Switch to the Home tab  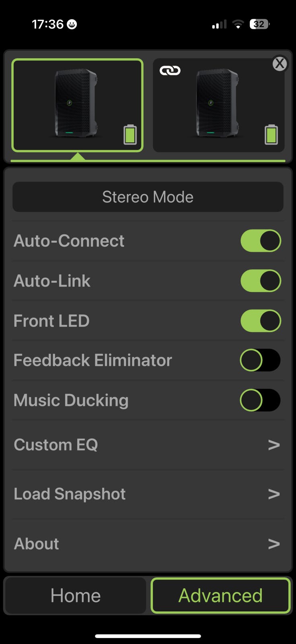tap(76, 596)
